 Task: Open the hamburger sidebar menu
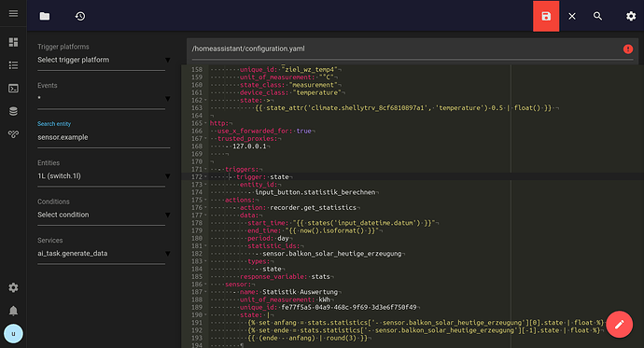pyautogui.click(x=13, y=14)
